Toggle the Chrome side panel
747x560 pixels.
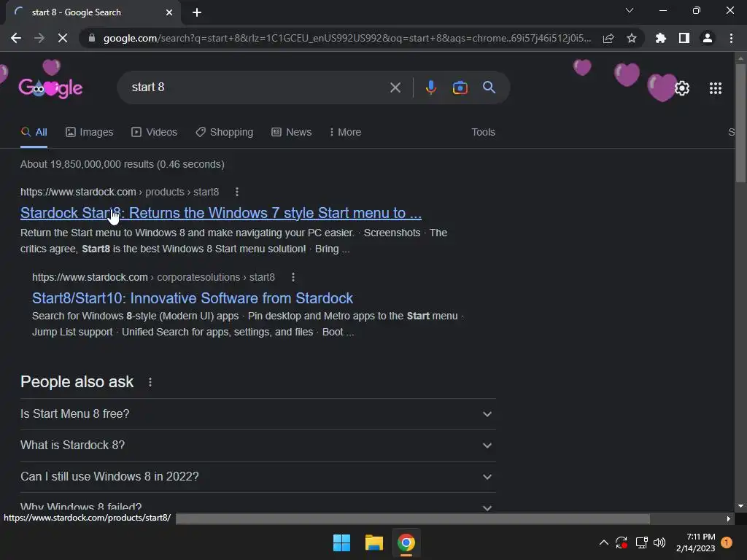(x=684, y=38)
